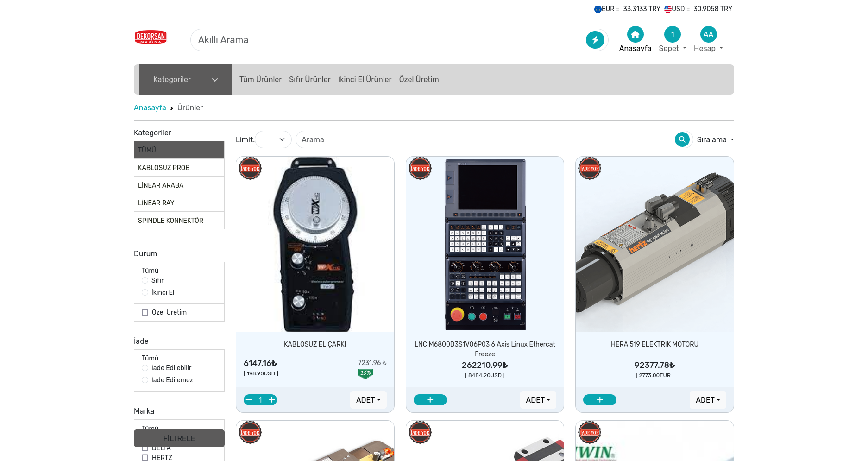Click the magnifier search icon in product filter
The image size is (868, 461).
point(682,139)
